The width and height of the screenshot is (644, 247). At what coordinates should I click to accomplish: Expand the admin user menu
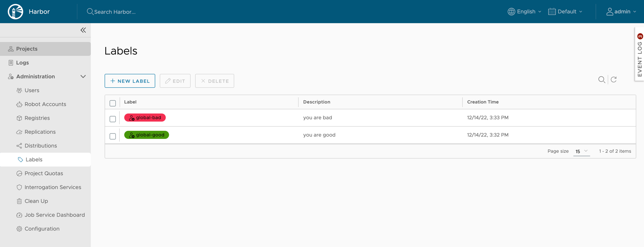(x=621, y=12)
